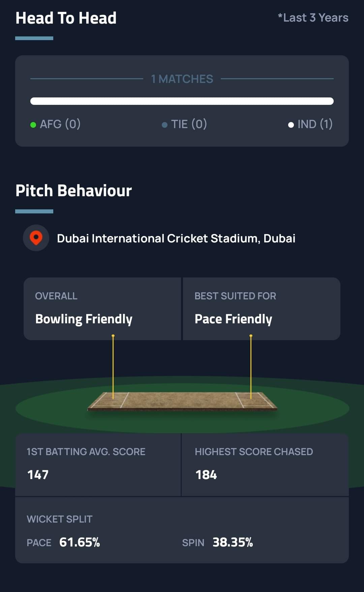Tap the IND (1) win count
This screenshot has height=592, width=364.
click(315, 124)
